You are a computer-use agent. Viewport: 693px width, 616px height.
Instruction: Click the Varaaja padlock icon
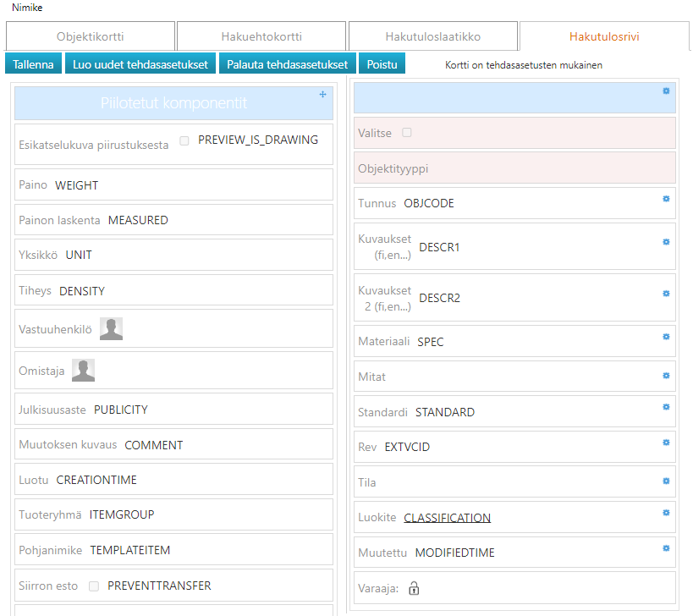point(415,588)
